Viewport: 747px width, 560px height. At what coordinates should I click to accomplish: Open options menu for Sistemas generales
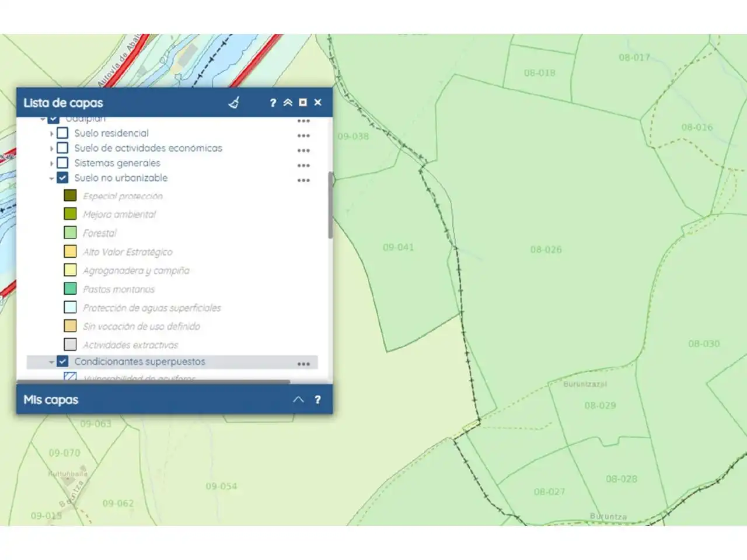[x=303, y=166]
